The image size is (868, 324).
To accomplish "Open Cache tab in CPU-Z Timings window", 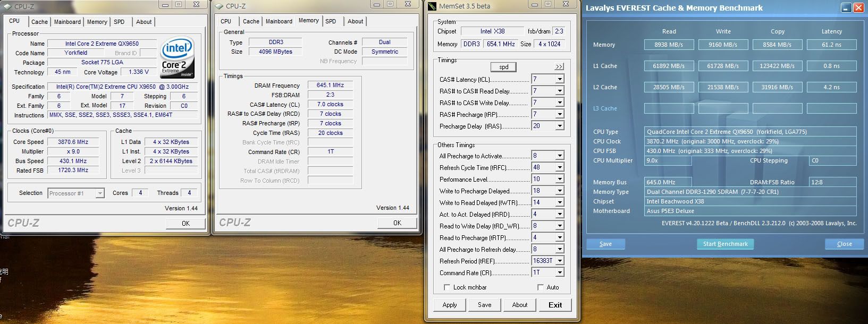I will 251,21.
